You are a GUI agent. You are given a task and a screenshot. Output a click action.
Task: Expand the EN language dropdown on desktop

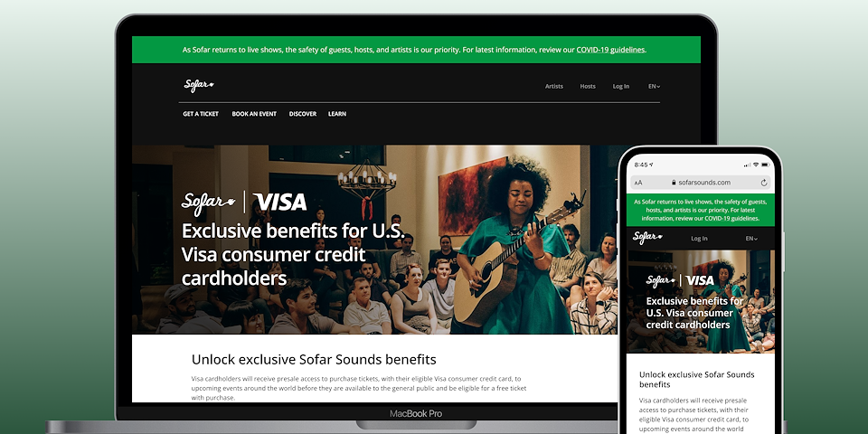point(655,87)
